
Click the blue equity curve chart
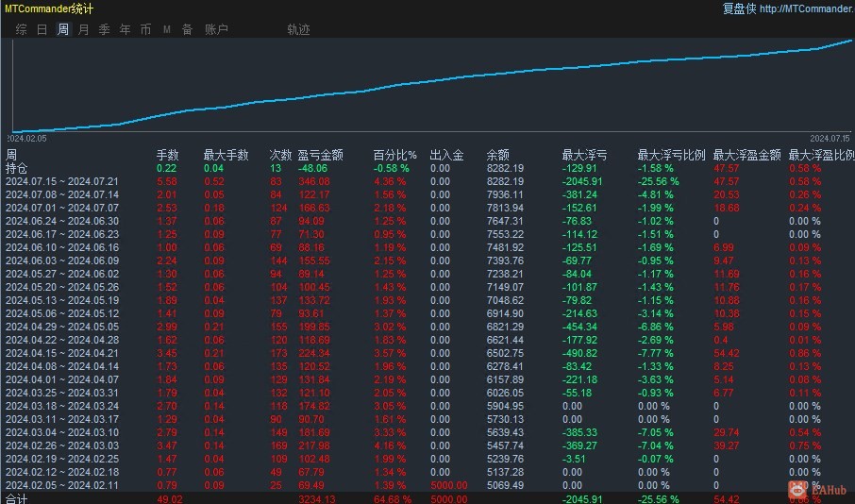pos(433,85)
